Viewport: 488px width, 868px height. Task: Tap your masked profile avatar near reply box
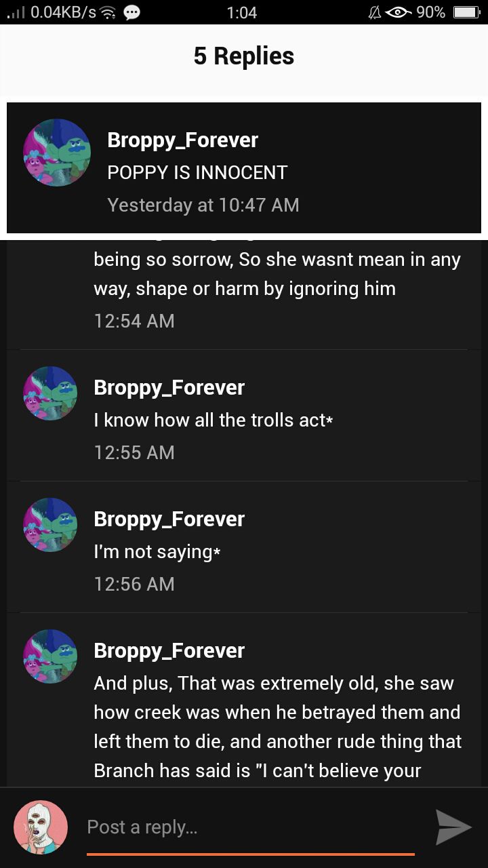pyautogui.click(x=41, y=827)
